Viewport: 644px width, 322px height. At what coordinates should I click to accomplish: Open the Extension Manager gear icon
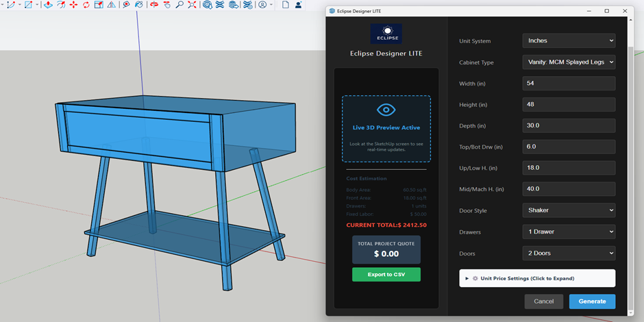247,5
